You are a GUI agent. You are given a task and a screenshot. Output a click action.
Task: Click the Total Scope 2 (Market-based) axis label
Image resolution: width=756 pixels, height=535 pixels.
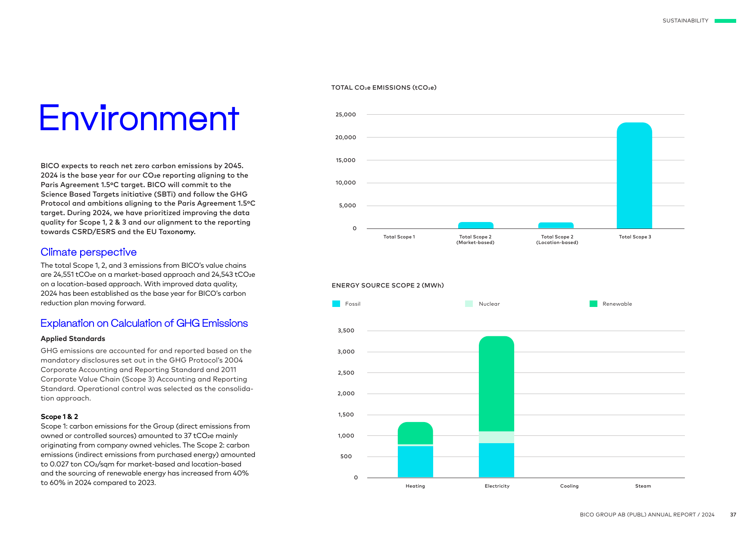click(x=475, y=240)
